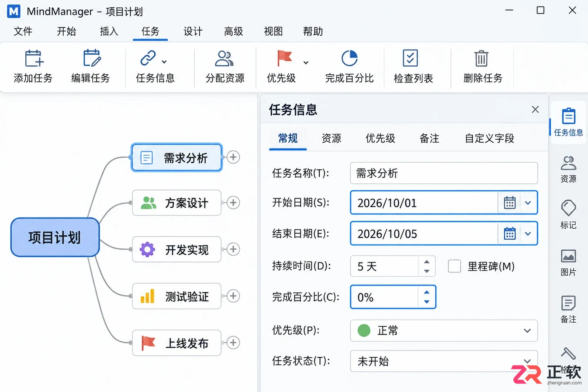The height and width of the screenshot is (392, 588).
Task: Switch to the 资源 tab in task panel
Action: click(x=331, y=138)
